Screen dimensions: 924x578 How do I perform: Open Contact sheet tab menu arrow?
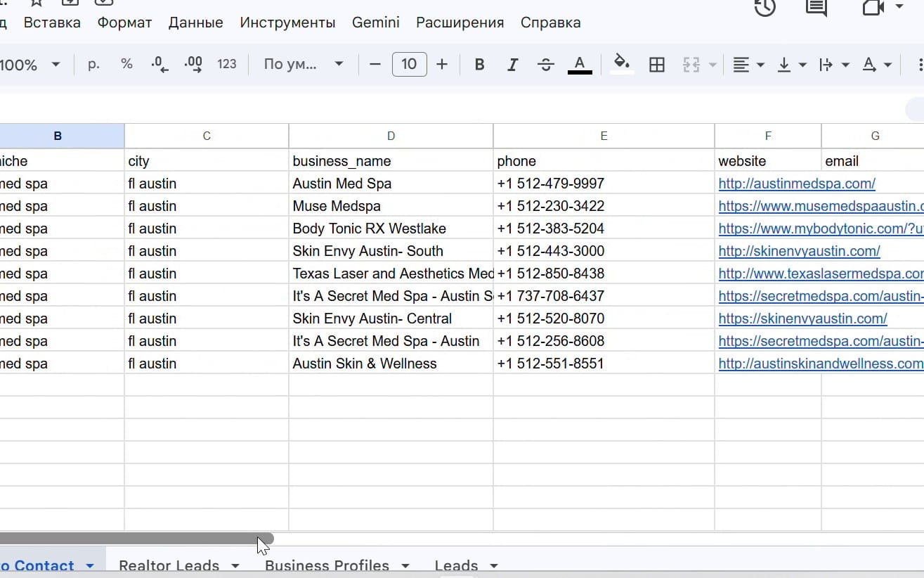90,565
